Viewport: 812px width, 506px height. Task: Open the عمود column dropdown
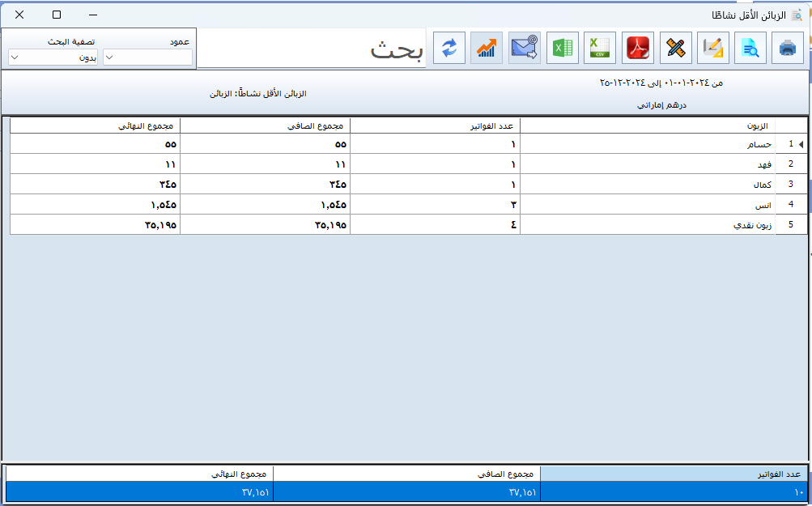[x=147, y=57]
